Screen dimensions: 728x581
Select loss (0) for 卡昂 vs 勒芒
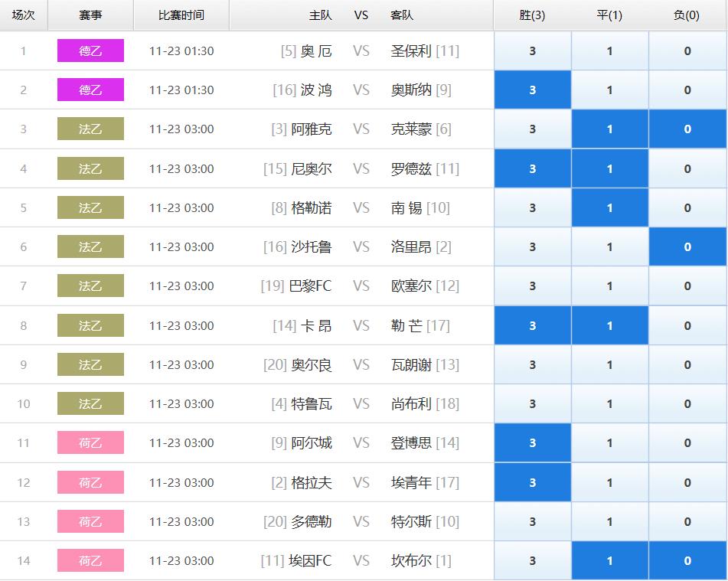coord(687,325)
